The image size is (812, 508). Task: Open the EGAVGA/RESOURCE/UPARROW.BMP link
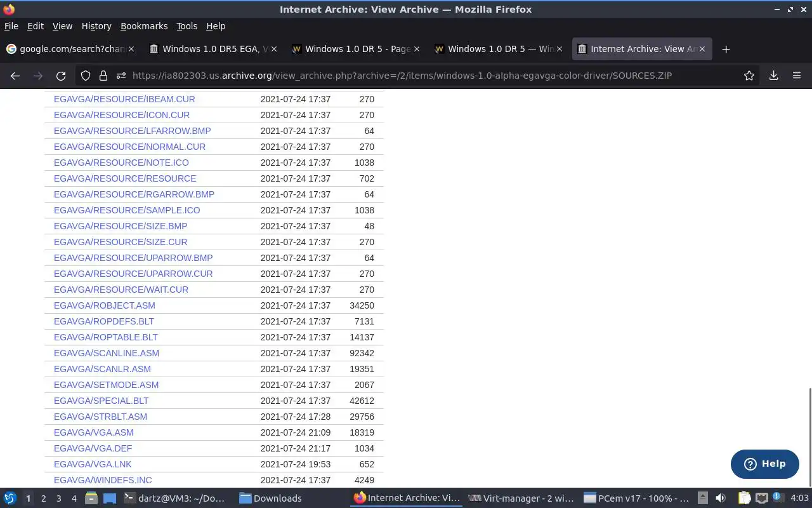[x=133, y=258]
